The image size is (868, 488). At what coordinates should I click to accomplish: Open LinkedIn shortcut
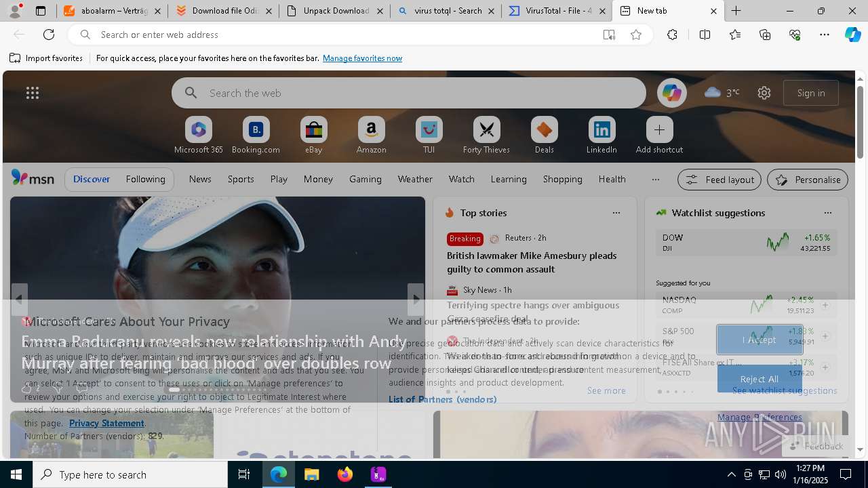[601, 136]
